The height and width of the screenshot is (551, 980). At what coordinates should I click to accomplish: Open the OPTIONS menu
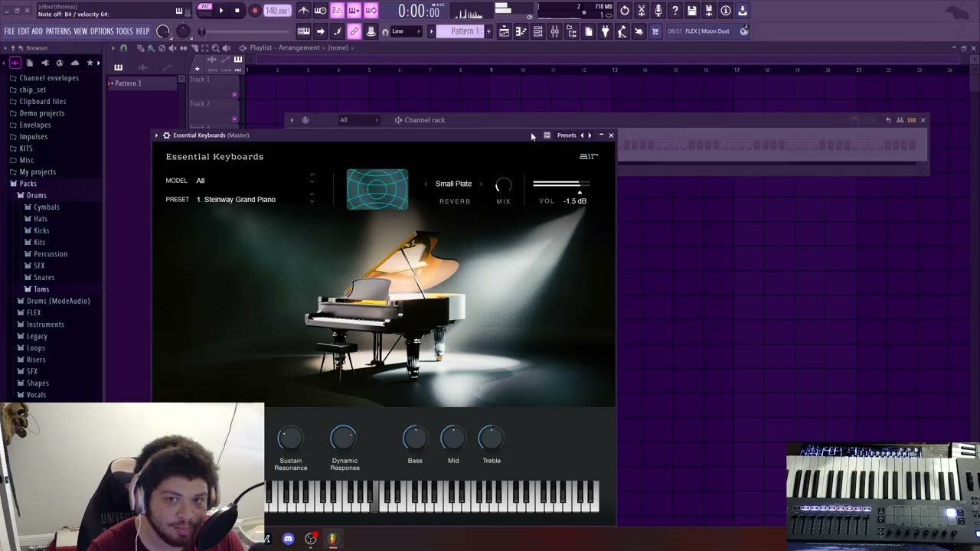[102, 31]
